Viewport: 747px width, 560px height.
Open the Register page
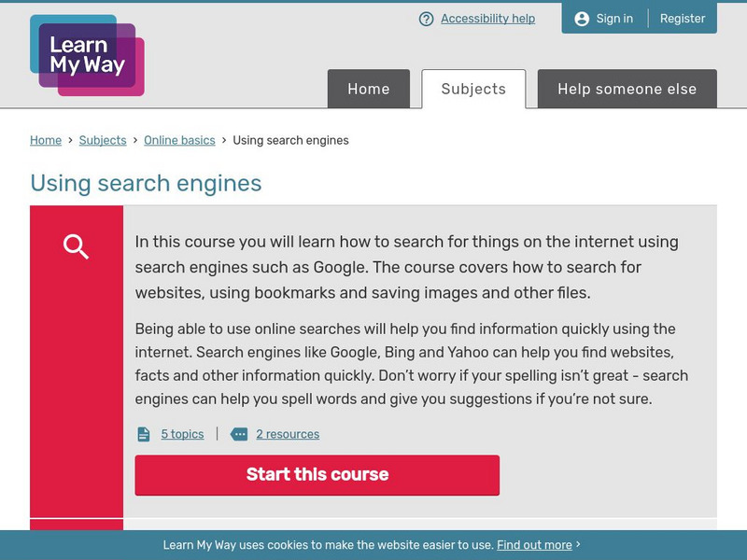pos(683,19)
